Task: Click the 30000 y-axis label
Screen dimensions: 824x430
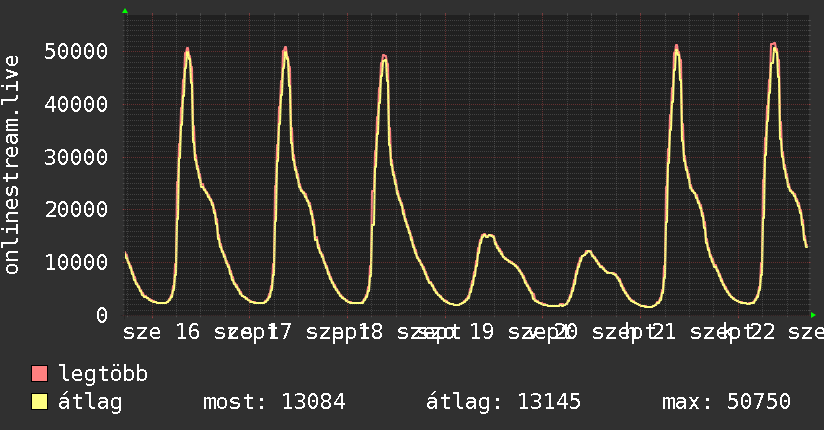Action: point(76,157)
